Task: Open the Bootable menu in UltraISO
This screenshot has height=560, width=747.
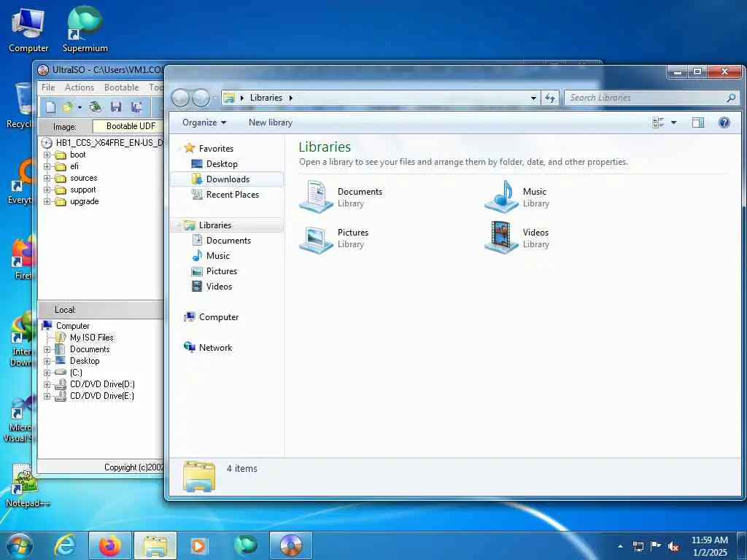Action: click(122, 87)
